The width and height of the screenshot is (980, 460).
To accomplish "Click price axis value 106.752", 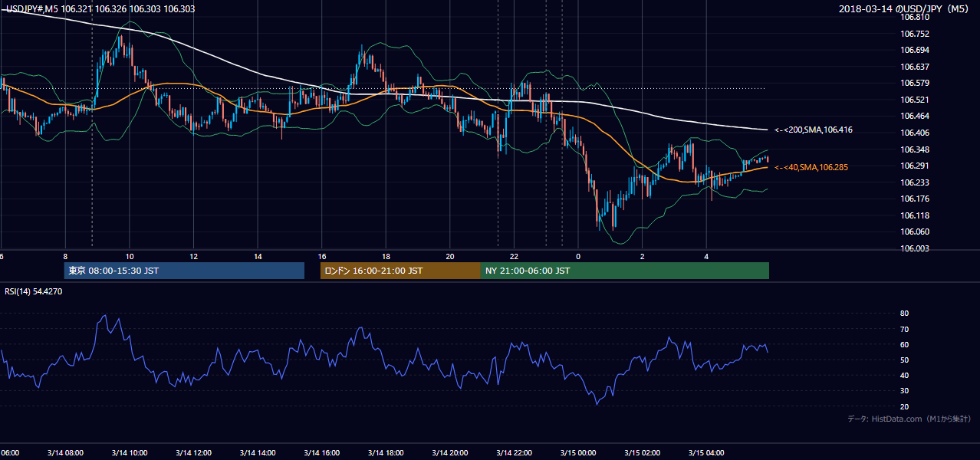I will [914, 34].
